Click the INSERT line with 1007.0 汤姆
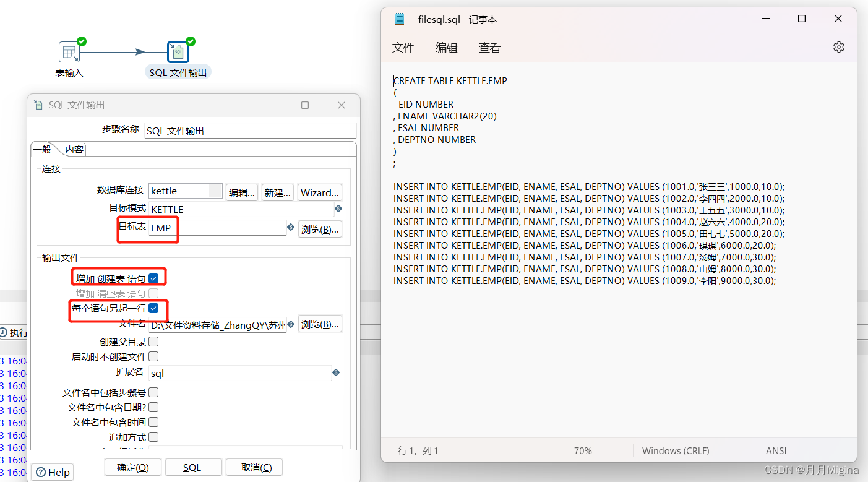 point(585,257)
